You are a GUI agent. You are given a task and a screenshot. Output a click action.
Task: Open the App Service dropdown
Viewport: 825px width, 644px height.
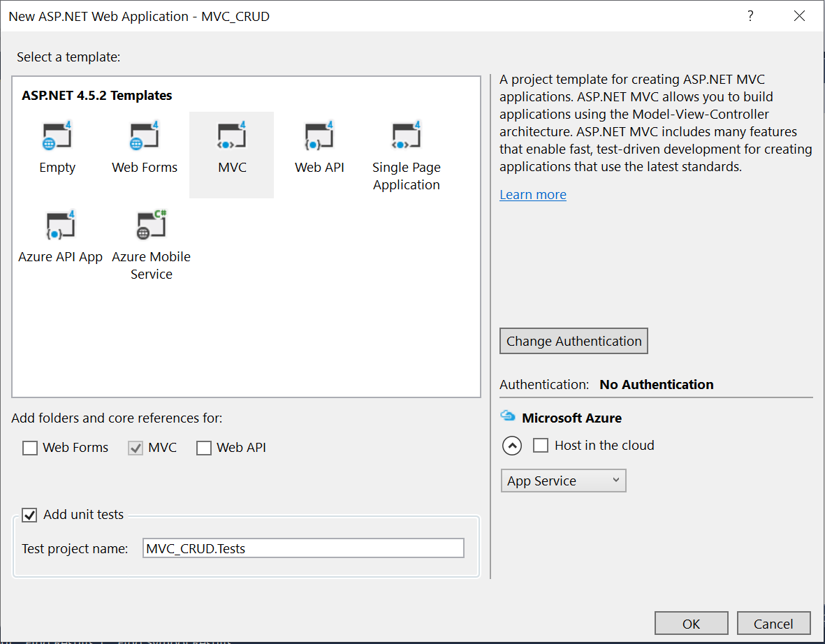pyautogui.click(x=563, y=481)
